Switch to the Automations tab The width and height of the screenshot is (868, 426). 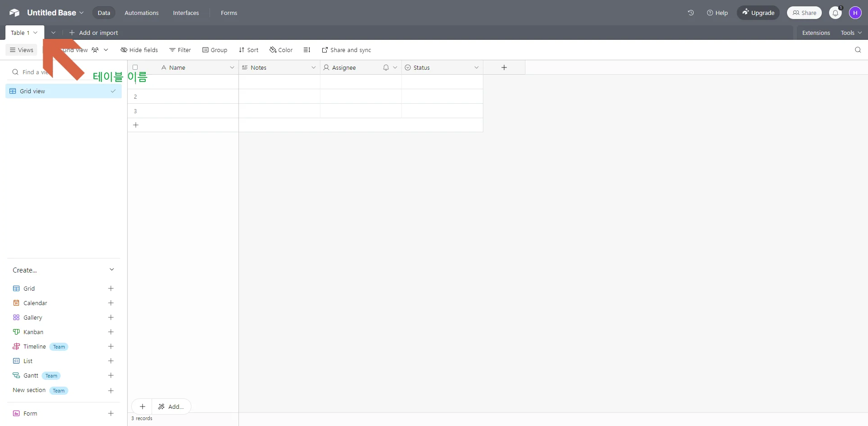142,13
